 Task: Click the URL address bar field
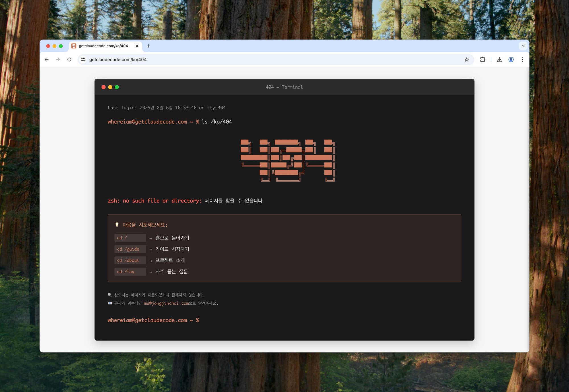256,59
